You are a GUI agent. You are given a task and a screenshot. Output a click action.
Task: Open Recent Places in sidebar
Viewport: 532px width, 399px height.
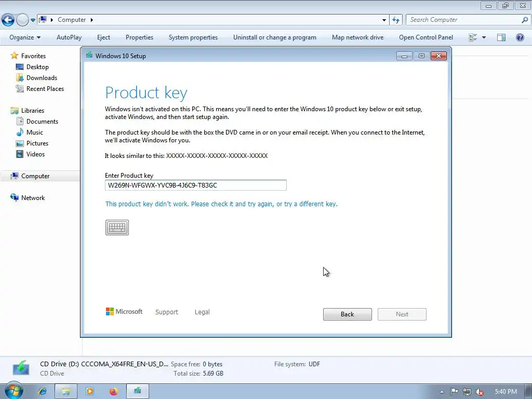pos(45,88)
